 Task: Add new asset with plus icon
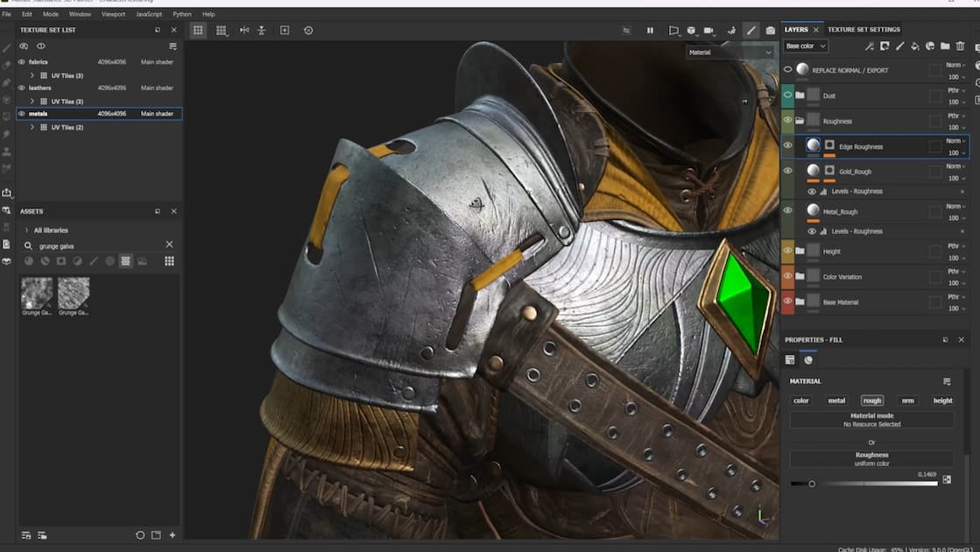pyautogui.click(x=173, y=535)
